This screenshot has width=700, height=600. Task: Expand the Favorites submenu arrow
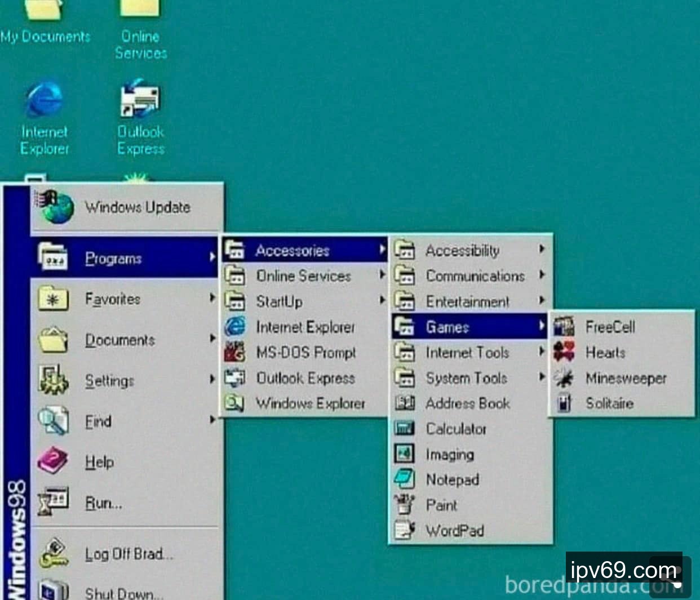(212, 298)
